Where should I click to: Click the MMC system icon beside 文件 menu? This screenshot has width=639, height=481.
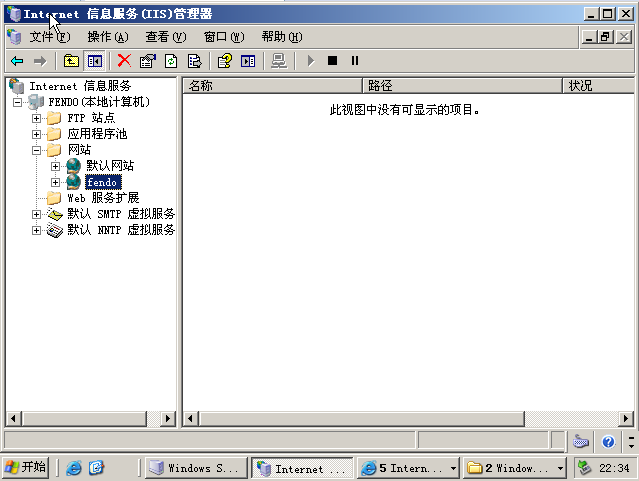[x=14, y=37]
